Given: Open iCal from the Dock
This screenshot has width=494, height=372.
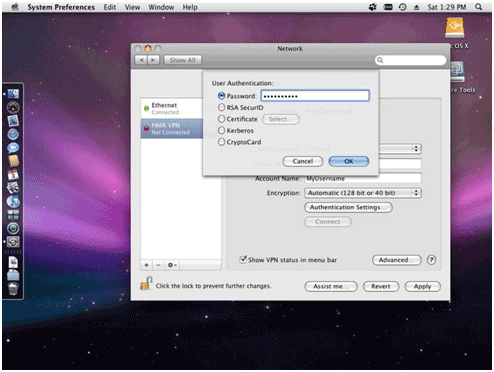Looking at the screenshot, I should pos(13,174).
